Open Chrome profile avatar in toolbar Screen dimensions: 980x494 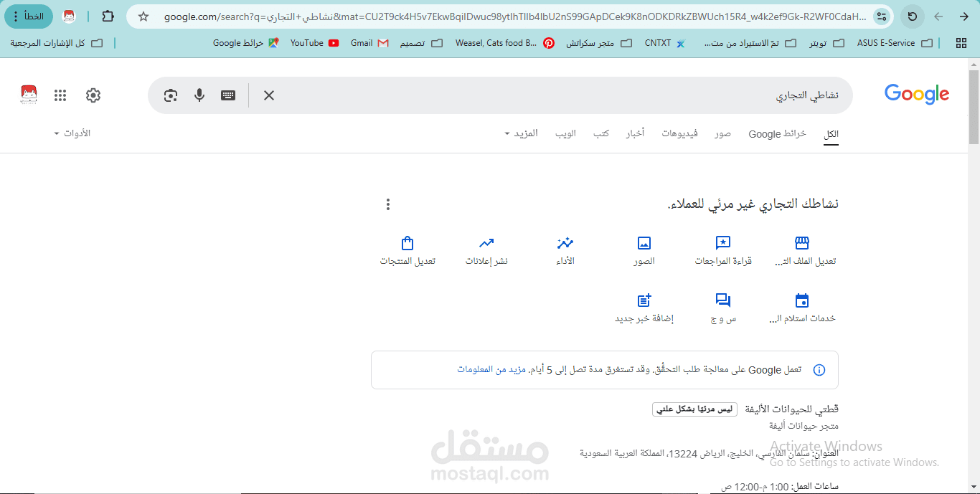[69, 16]
